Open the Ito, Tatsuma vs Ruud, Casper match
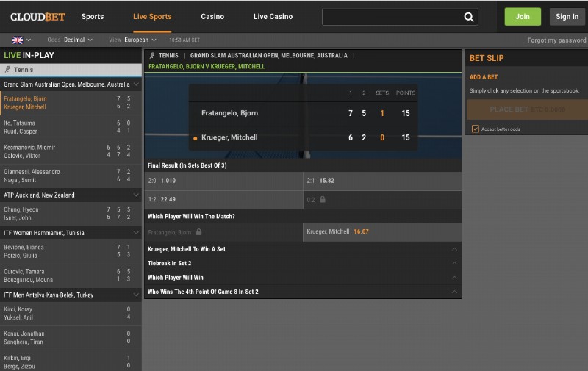Screen dimensions: 588x371 (x=71, y=127)
